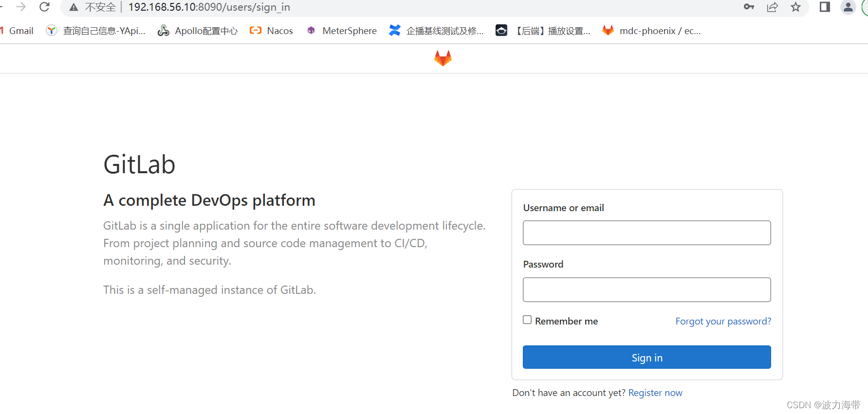The height and width of the screenshot is (414, 868).
Task: Click the Sign in button
Action: [x=646, y=357]
